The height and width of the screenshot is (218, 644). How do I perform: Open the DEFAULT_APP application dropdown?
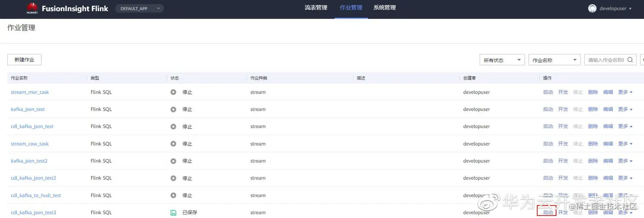139,9
